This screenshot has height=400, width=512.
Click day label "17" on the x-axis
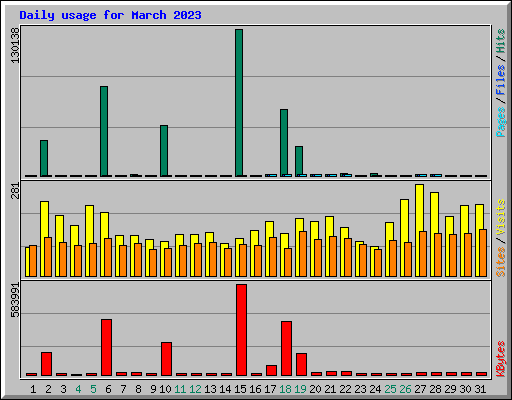270,389
